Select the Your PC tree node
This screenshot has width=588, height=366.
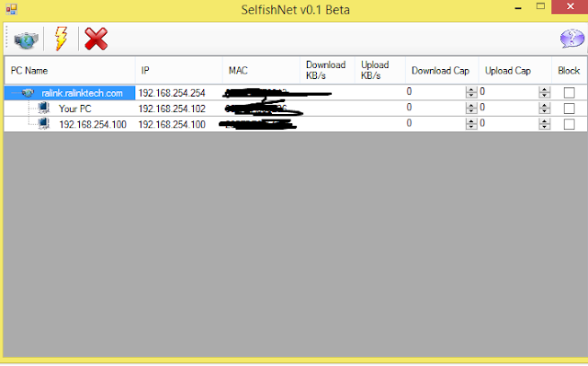tap(75, 109)
